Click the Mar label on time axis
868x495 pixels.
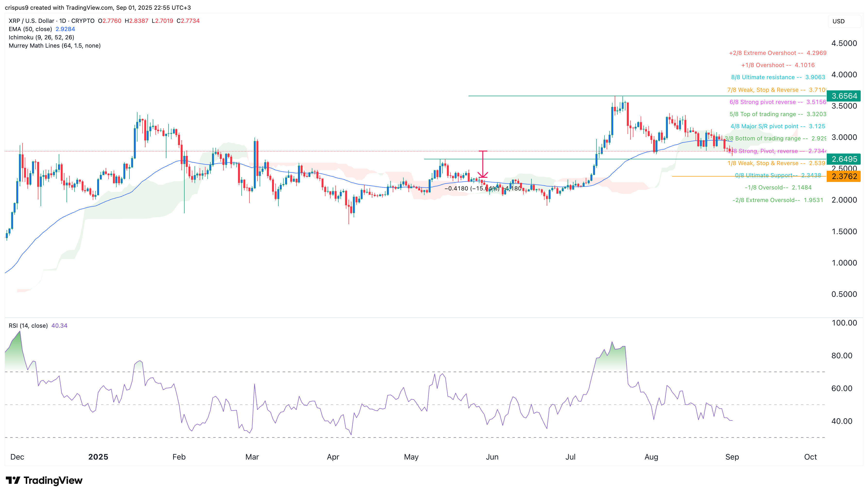[x=252, y=457]
